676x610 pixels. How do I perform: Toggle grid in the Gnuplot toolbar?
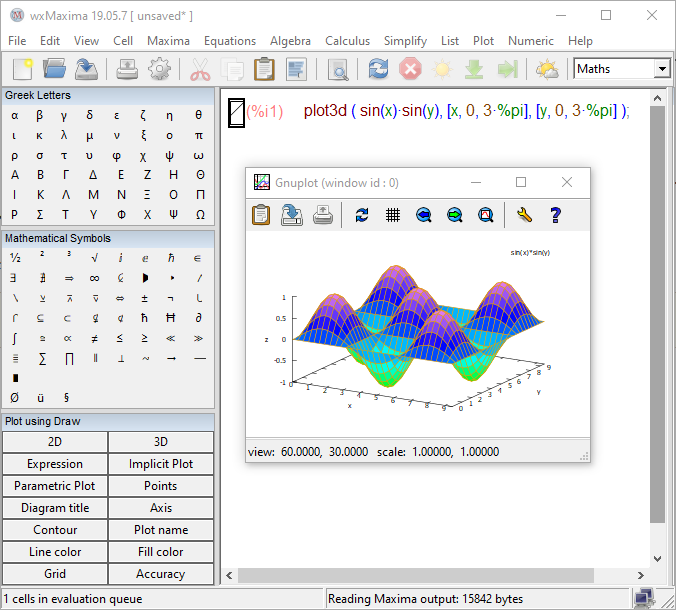393,215
